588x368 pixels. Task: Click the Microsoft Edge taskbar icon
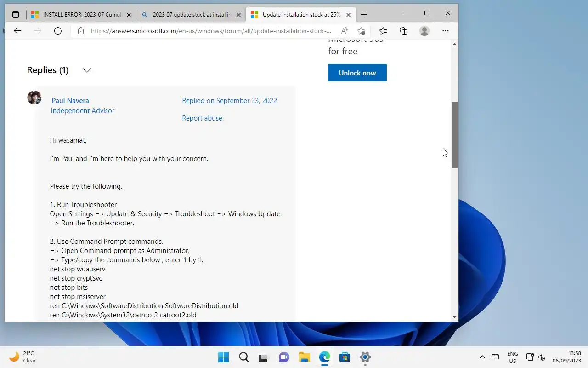coord(325,357)
